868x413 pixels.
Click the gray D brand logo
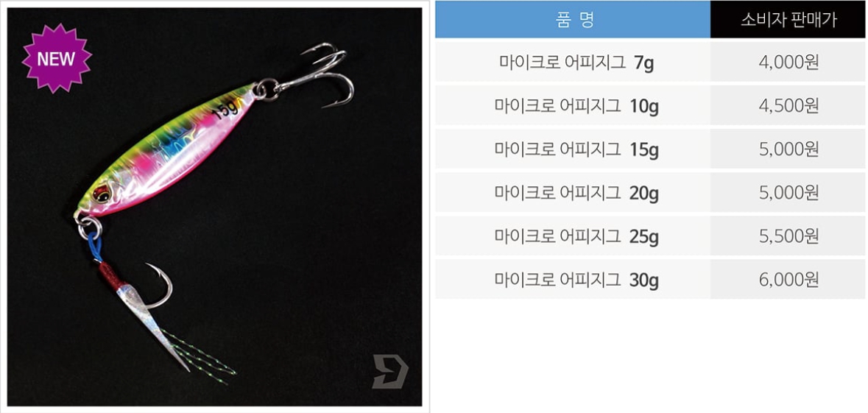point(389,370)
